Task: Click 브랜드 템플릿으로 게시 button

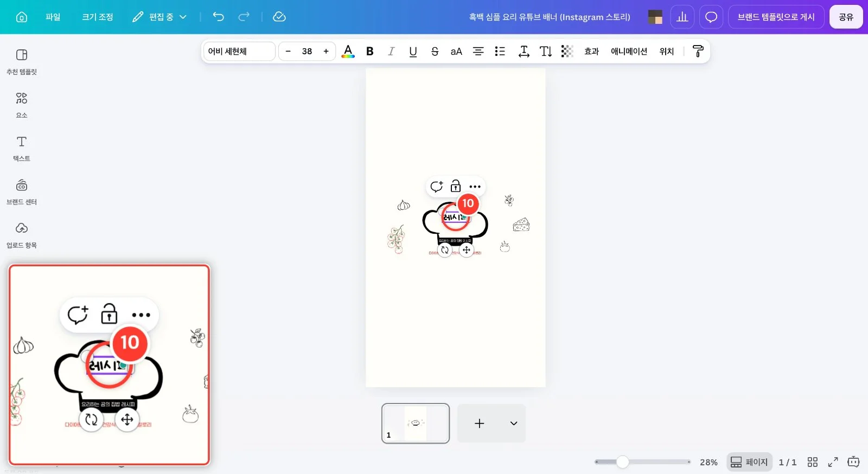Action: point(776,17)
